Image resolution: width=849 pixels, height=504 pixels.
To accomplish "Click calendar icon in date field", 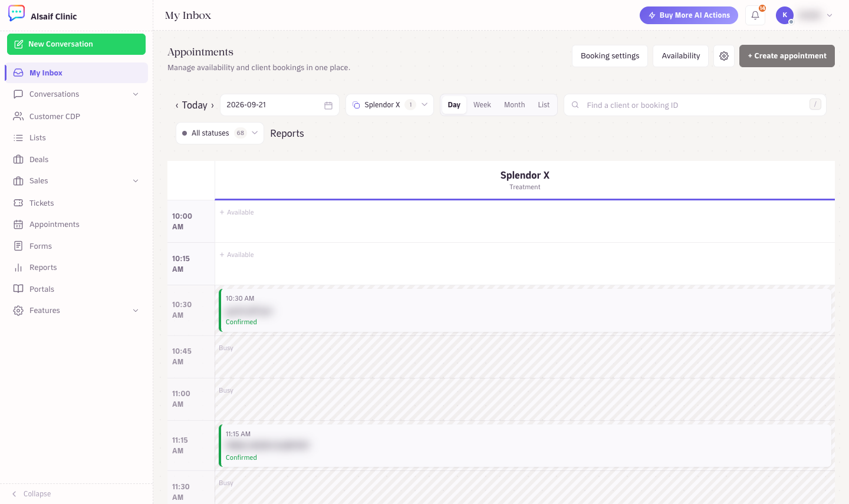I will tap(328, 105).
